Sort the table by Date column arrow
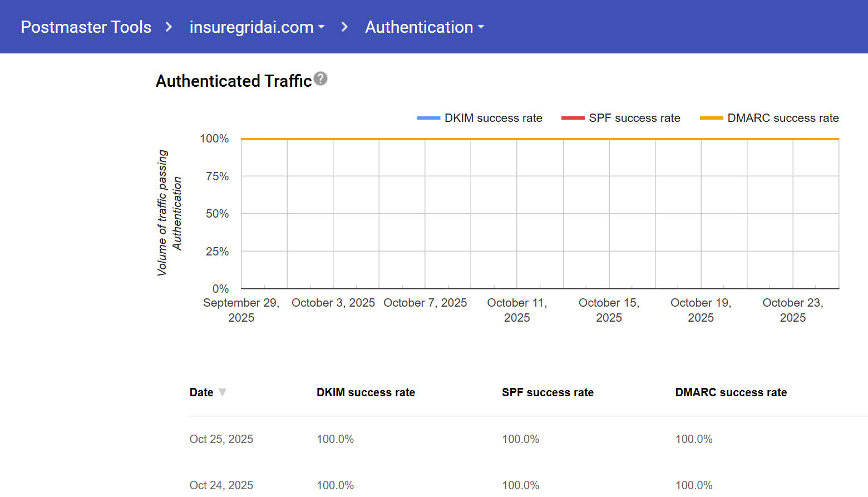868x497 pixels. coord(223,392)
